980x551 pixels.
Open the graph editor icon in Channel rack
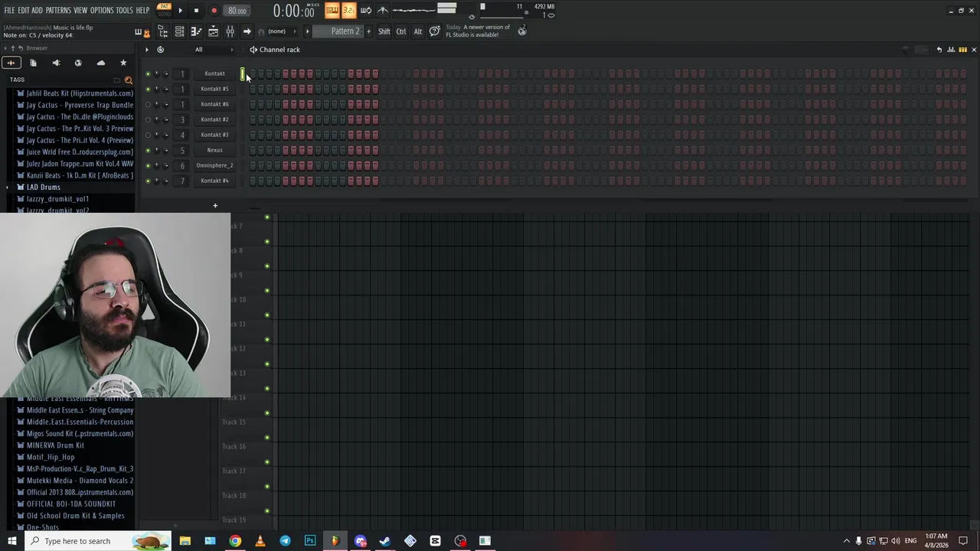(951, 50)
